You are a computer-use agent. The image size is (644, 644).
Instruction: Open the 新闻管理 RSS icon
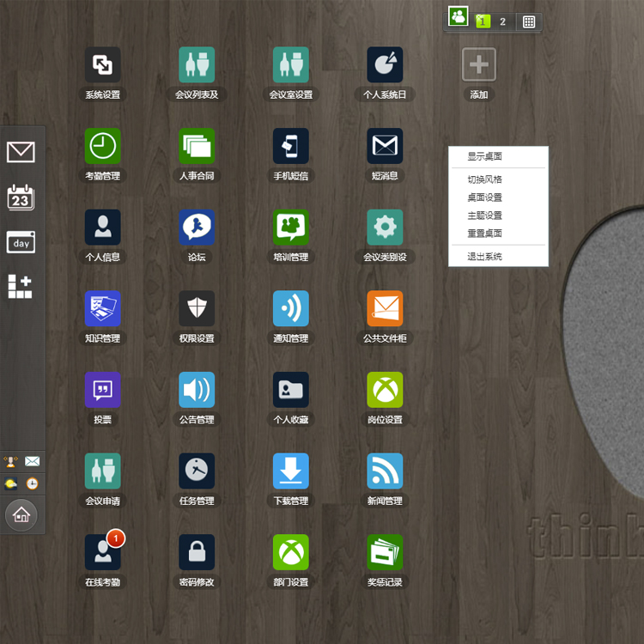[x=385, y=471]
